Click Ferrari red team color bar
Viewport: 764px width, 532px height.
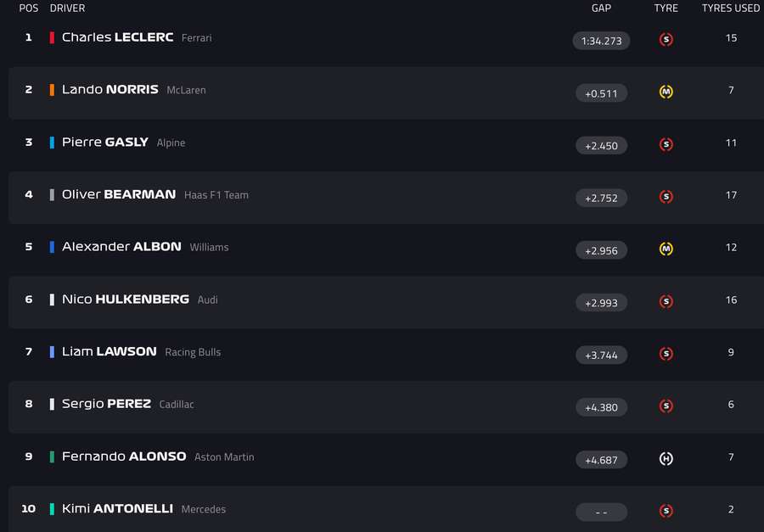pyautogui.click(x=52, y=38)
